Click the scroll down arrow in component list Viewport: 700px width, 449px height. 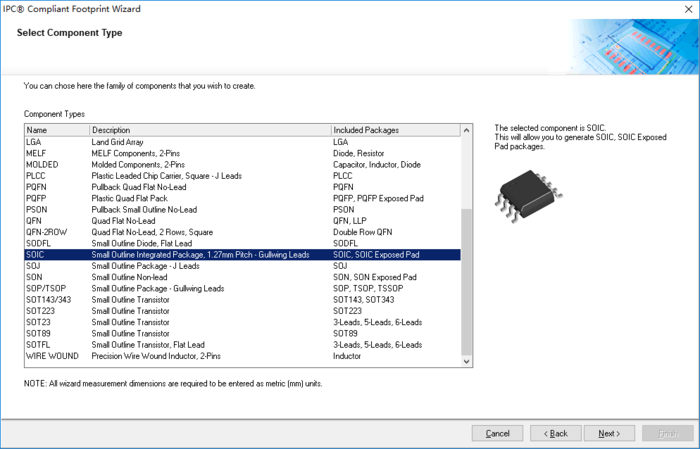pyautogui.click(x=467, y=362)
